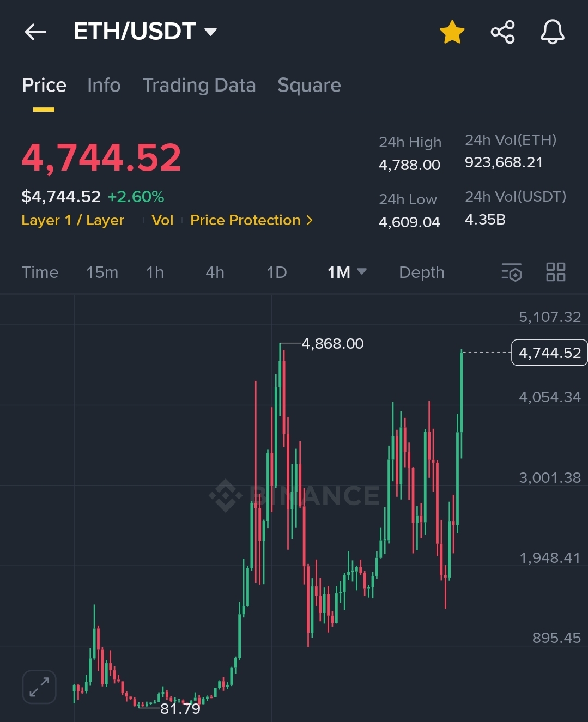The height and width of the screenshot is (722, 588).
Task: Tap the 4,868.00 high marker on chart
Action: (x=332, y=344)
